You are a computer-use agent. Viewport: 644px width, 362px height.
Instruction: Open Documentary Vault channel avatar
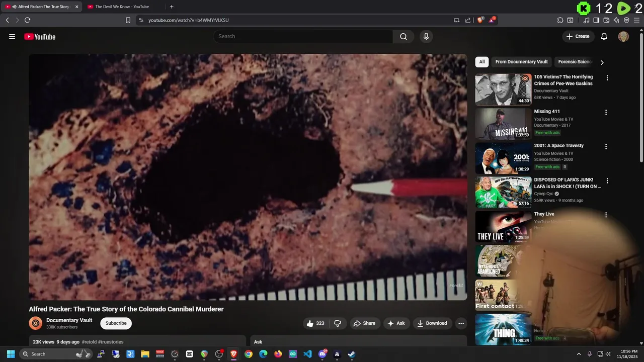coord(35,323)
